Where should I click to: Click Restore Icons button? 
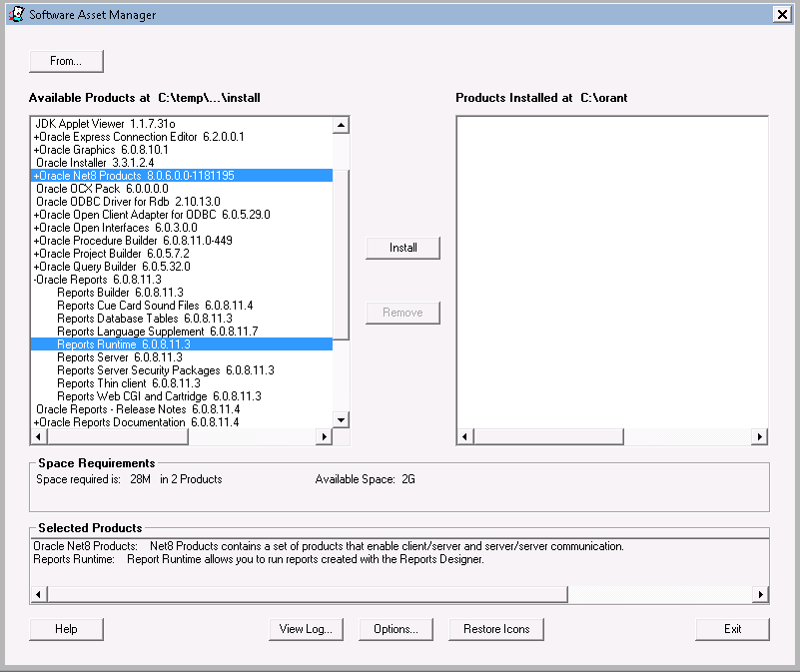tap(496, 629)
